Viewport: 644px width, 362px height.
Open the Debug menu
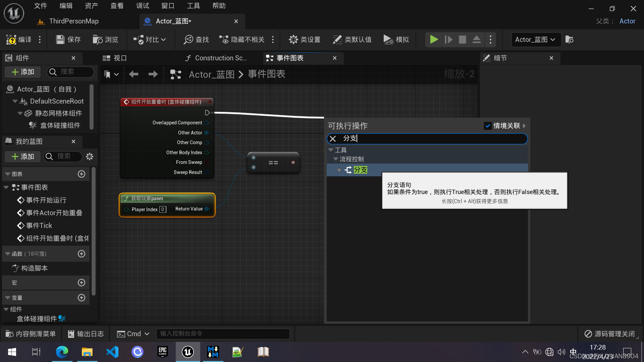click(142, 6)
